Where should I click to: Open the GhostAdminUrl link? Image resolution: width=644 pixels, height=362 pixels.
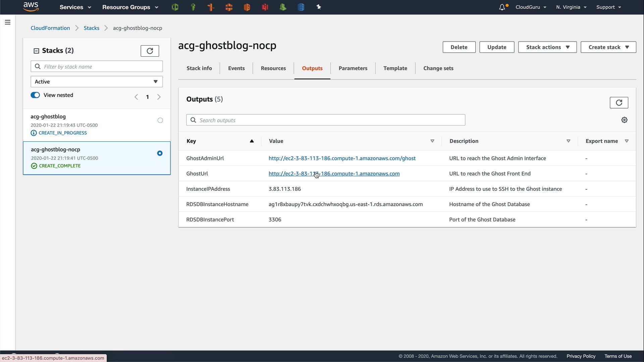(342, 158)
